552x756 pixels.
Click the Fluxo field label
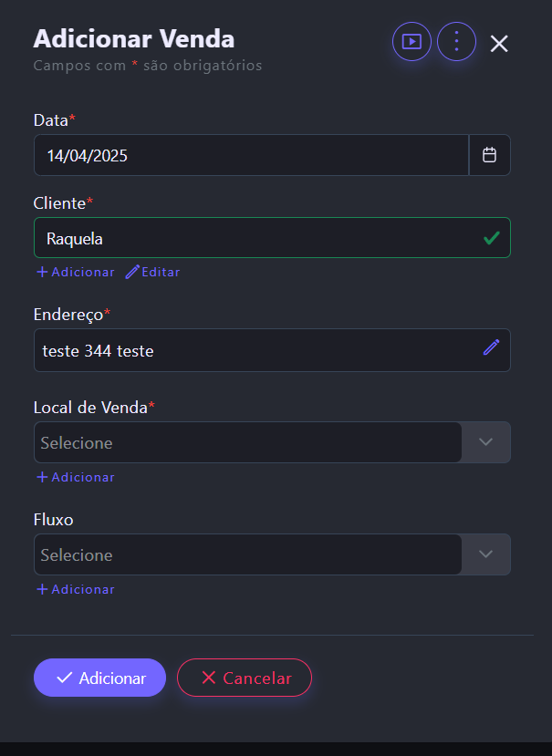coord(54,519)
